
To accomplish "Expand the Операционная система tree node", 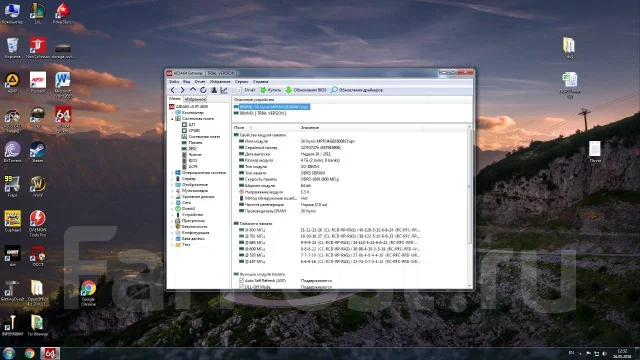I will click(172, 173).
